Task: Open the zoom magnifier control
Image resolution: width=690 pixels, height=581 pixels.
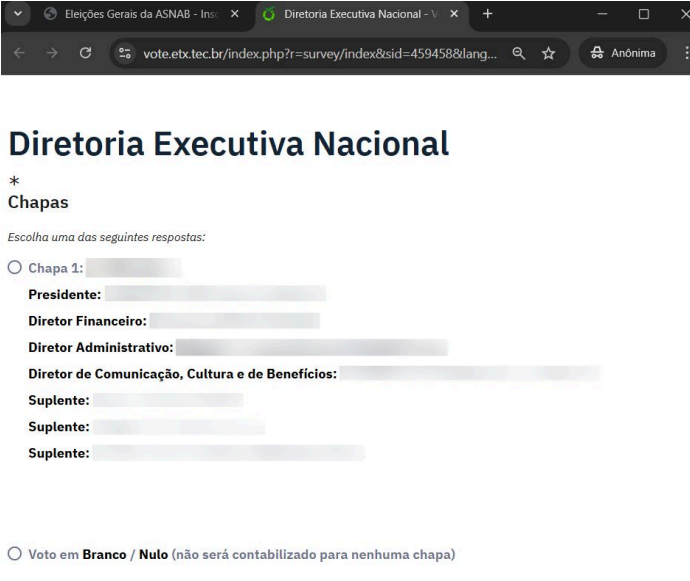Action: (x=520, y=53)
